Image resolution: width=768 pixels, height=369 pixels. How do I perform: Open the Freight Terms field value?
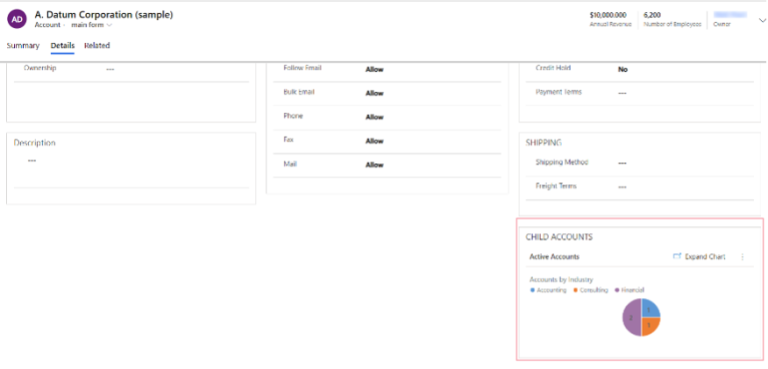[x=622, y=187]
